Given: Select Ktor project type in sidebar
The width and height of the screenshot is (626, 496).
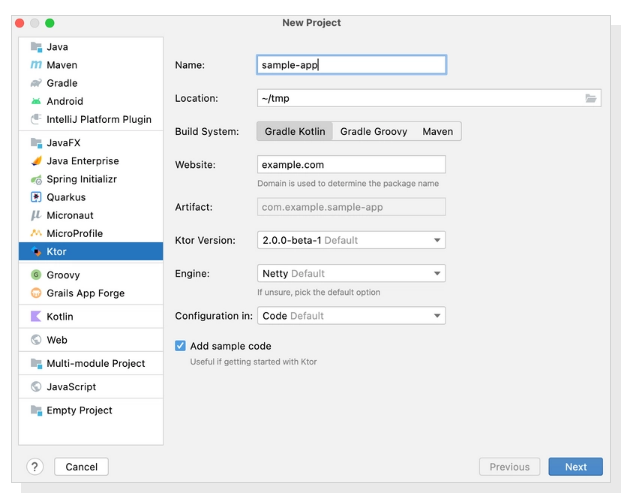Looking at the screenshot, I should (90, 252).
